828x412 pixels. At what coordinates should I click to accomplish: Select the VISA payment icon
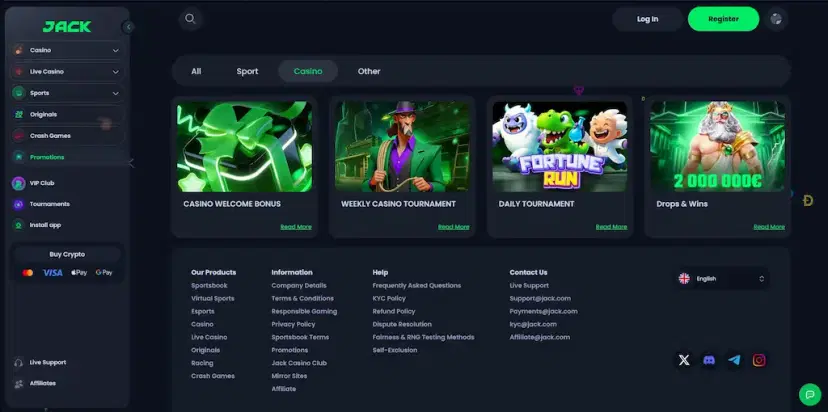point(53,273)
